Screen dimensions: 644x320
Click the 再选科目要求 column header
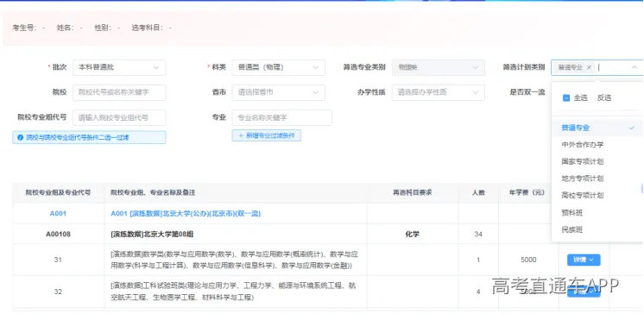[413, 192]
